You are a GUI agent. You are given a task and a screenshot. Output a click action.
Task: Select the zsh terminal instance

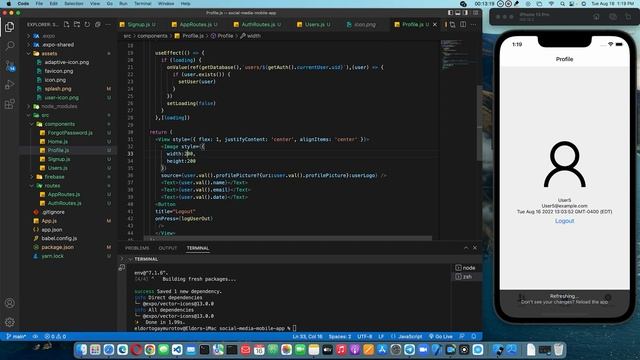[x=466, y=277]
